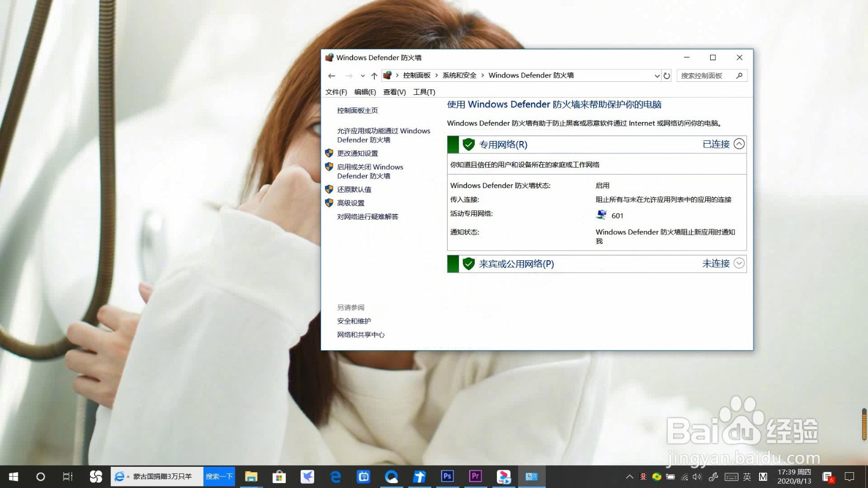The width and height of the screenshot is (868, 488).
Task: Click the 英 input language indicator
Action: (x=747, y=477)
